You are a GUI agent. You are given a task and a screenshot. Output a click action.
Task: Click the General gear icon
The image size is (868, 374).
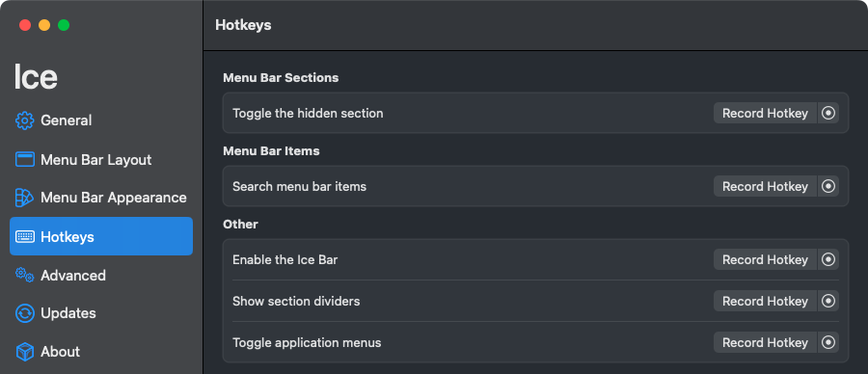pos(25,120)
